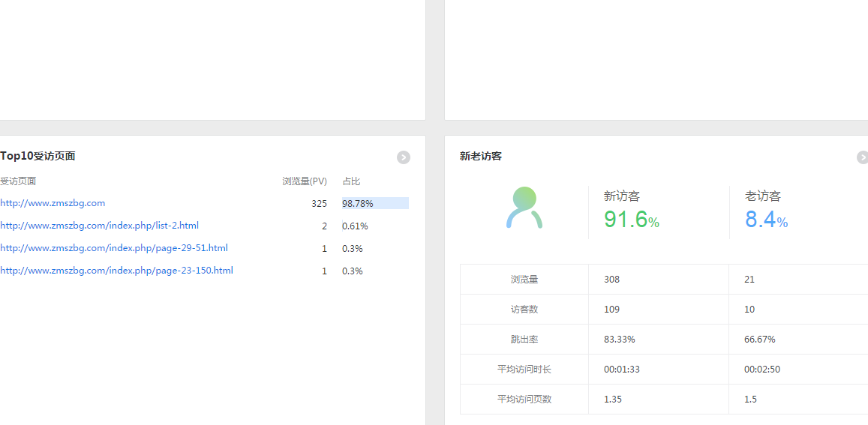
Task: Select the 新访客 91.6% figure
Action: (631, 220)
